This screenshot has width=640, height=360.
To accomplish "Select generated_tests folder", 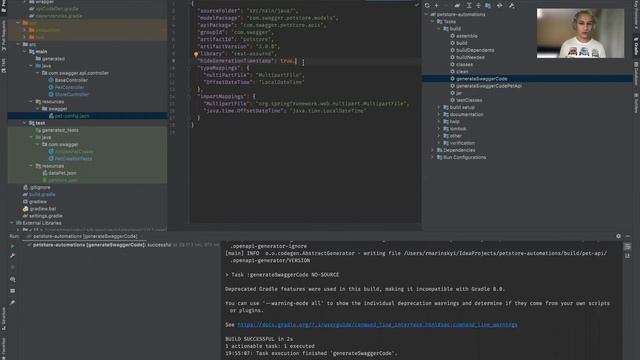I will coord(60,130).
